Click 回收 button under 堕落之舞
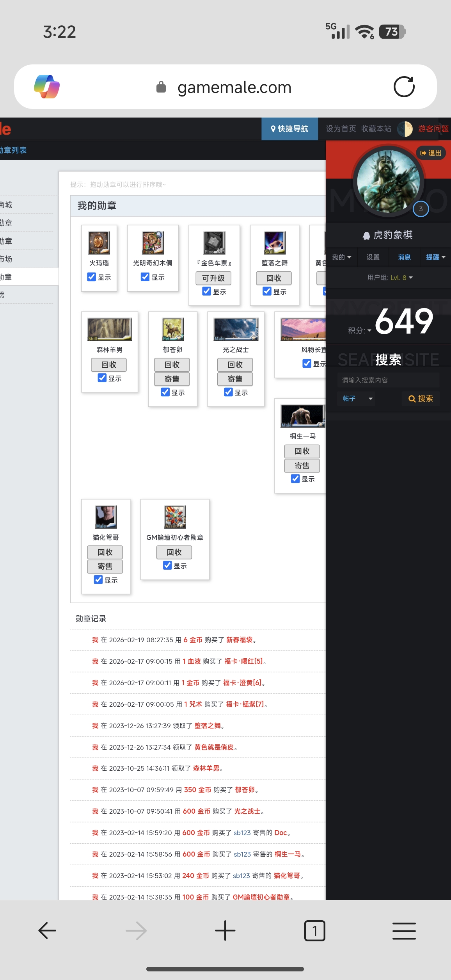This screenshot has height=980, width=451. click(274, 278)
